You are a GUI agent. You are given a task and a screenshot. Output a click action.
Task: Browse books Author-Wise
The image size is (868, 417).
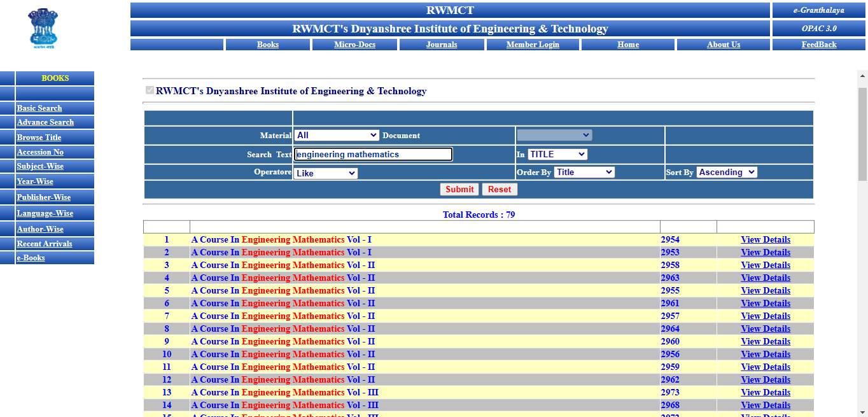(40, 229)
